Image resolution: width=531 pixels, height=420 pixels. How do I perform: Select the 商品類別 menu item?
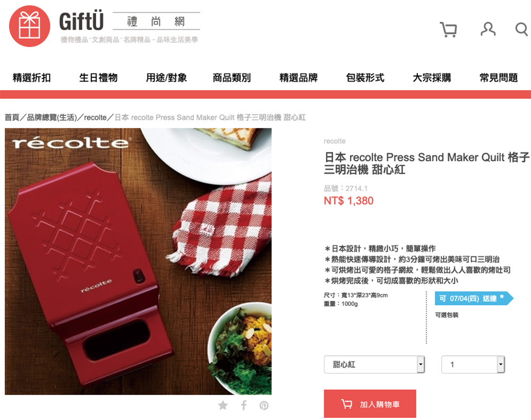232,78
